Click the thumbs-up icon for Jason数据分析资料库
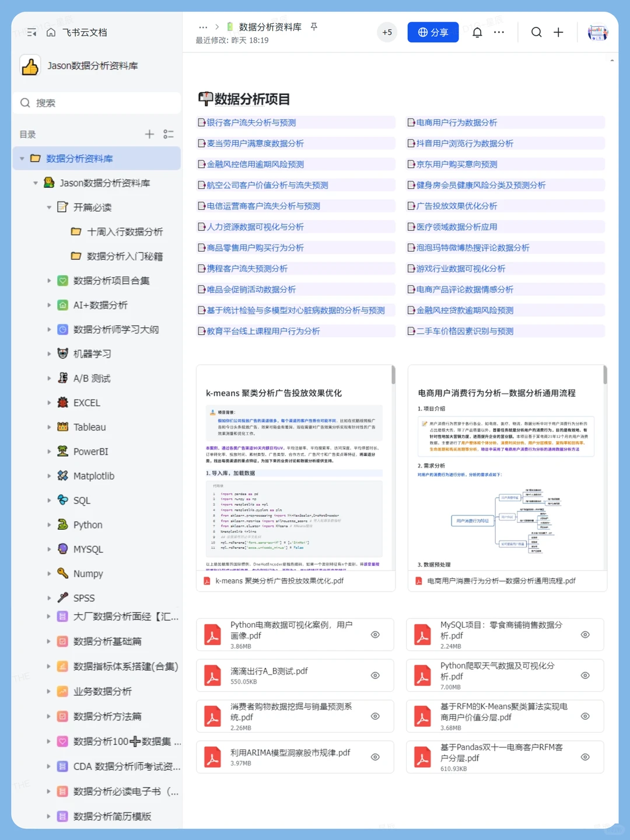Viewport: 630px width, 840px height. pyautogui.click(x=30, y=66)
